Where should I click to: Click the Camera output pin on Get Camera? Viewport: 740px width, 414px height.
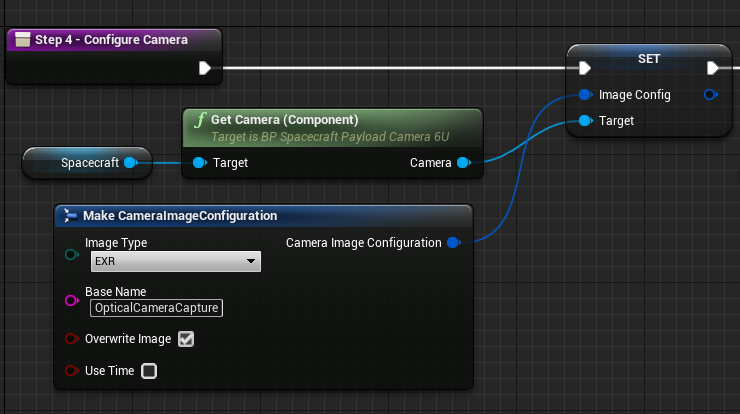click(x=462, y=163)
